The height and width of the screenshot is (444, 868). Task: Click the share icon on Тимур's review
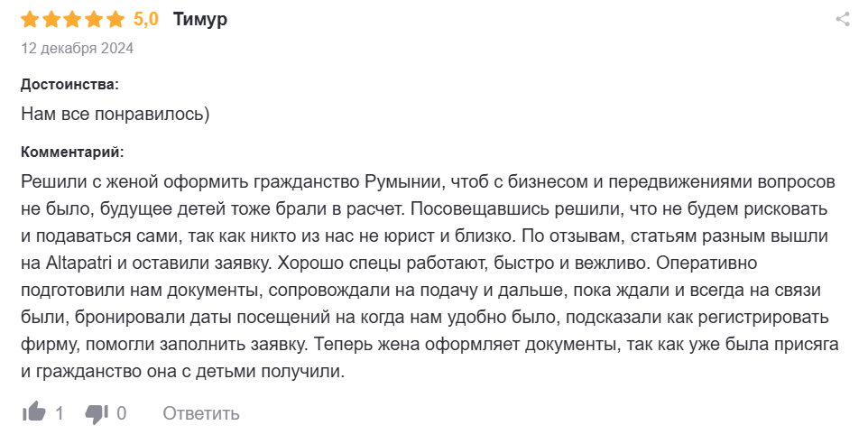(843, 19)
